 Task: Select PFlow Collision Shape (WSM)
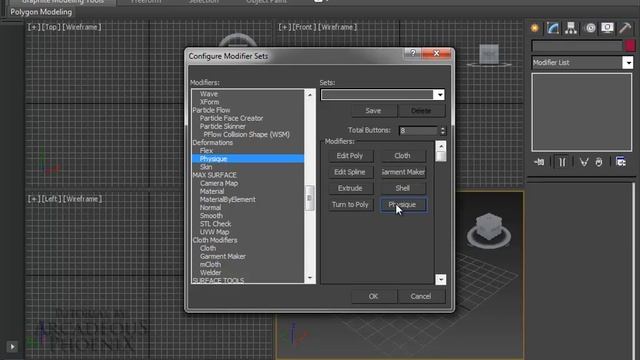point(247,135)
